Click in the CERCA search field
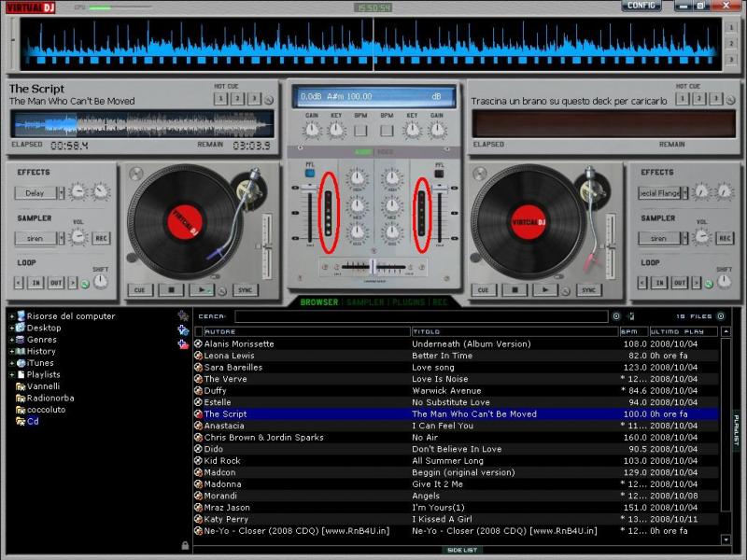The height and width of the screenshot is (560, 747). pyautogui.click(x=421, y=316)
